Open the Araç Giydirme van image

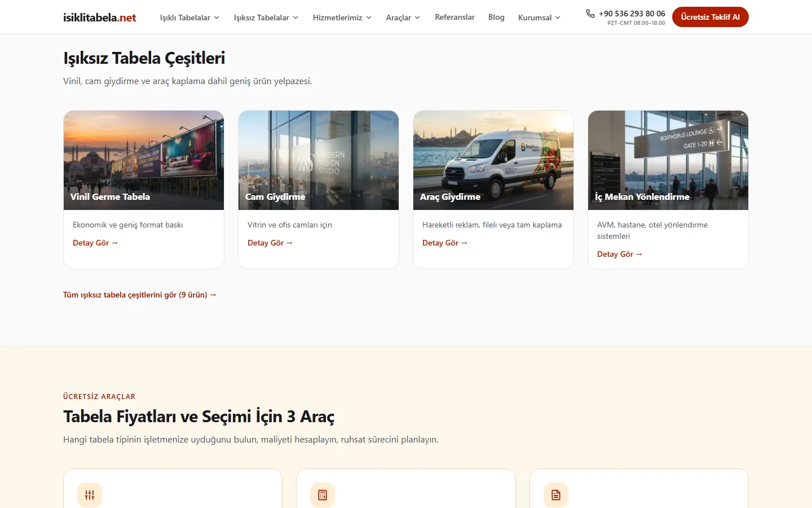pos(493,160)
